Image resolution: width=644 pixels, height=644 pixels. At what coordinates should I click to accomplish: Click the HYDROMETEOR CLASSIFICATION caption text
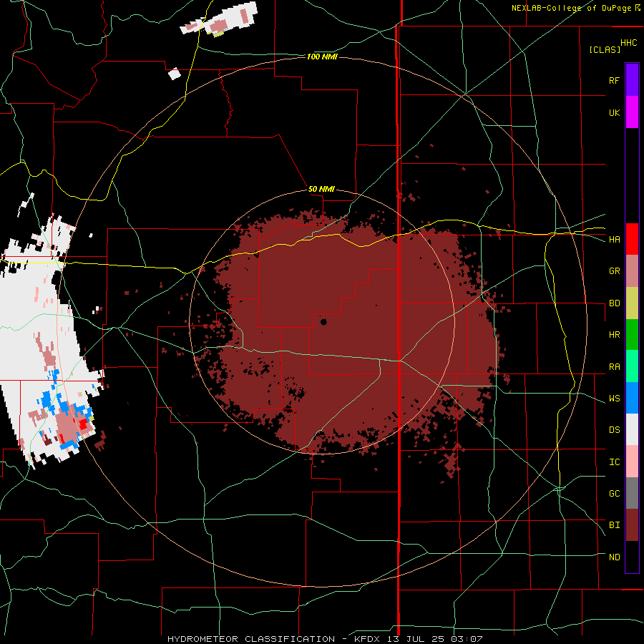[x=251, y=639]
